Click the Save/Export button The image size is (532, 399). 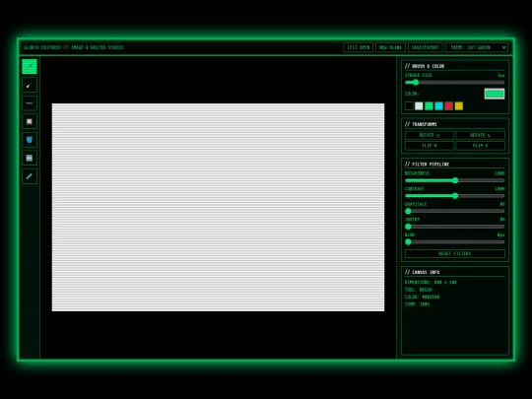pos(426,47)
